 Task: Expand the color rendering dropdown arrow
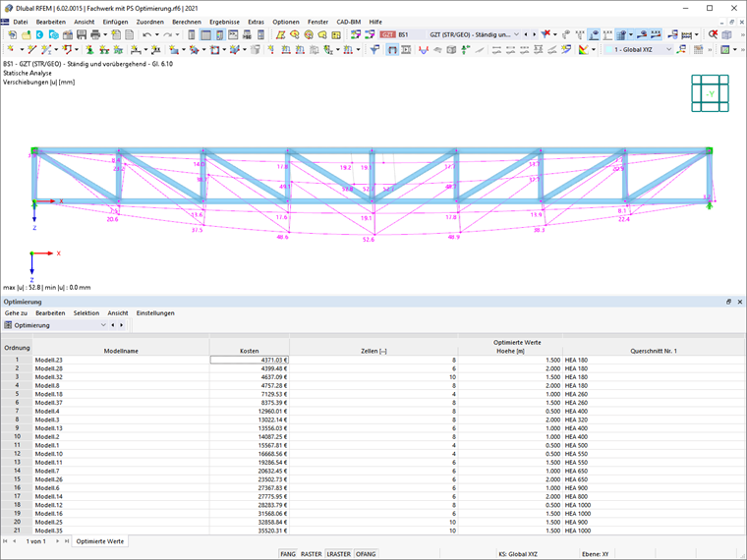pos(593,49)
